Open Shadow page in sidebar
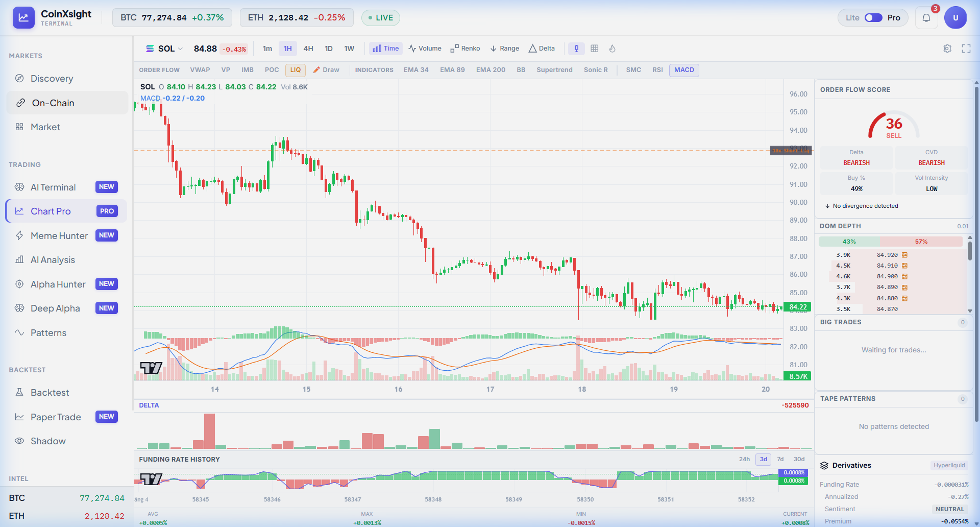Screen dimensions: 980x527 coord(67,441)
